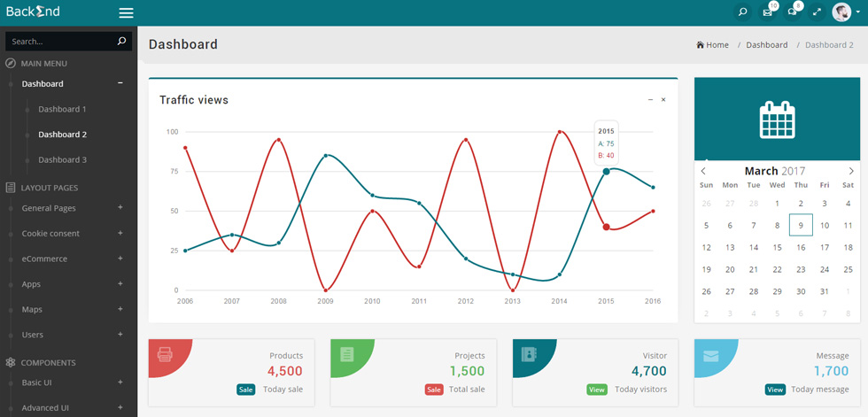Open the mail notifications envelope icon
The height and width of the screenshot is (417, 868).
coord(767,12)
